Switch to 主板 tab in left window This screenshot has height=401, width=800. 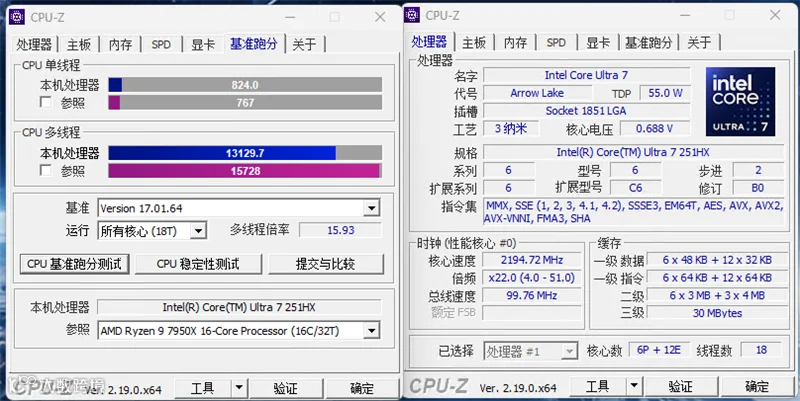79,44
